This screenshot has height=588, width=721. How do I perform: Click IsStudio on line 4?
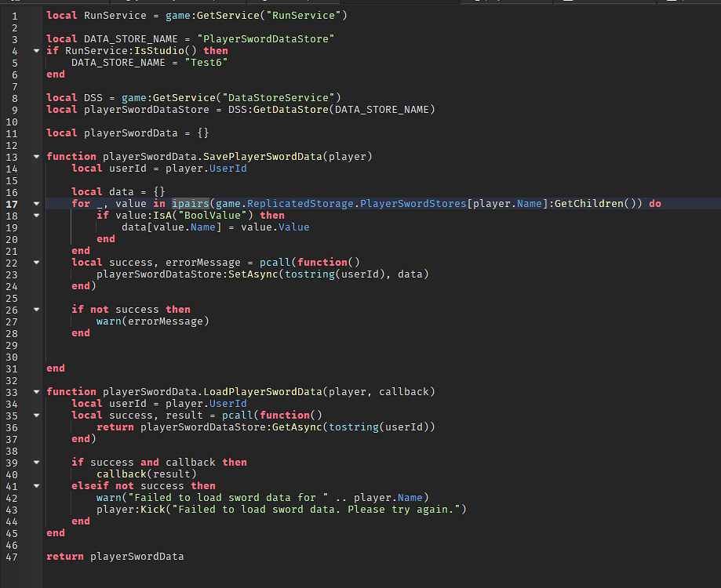[159, 51]
